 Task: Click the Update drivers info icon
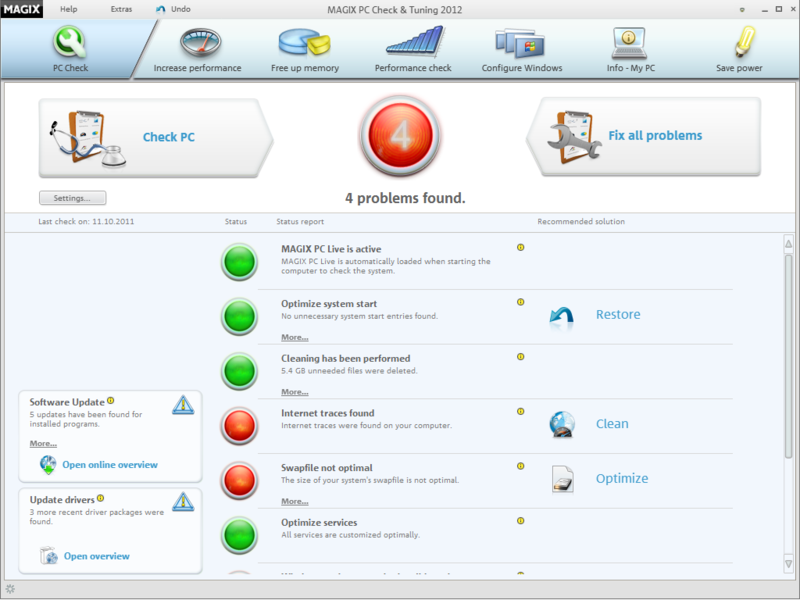point(101,498)
